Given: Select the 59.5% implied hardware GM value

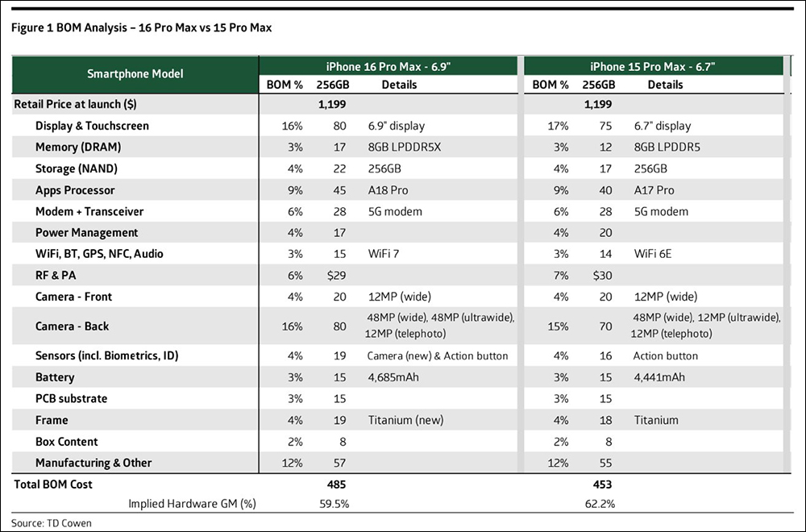Looking at the screenshot, I should [334, 505].
